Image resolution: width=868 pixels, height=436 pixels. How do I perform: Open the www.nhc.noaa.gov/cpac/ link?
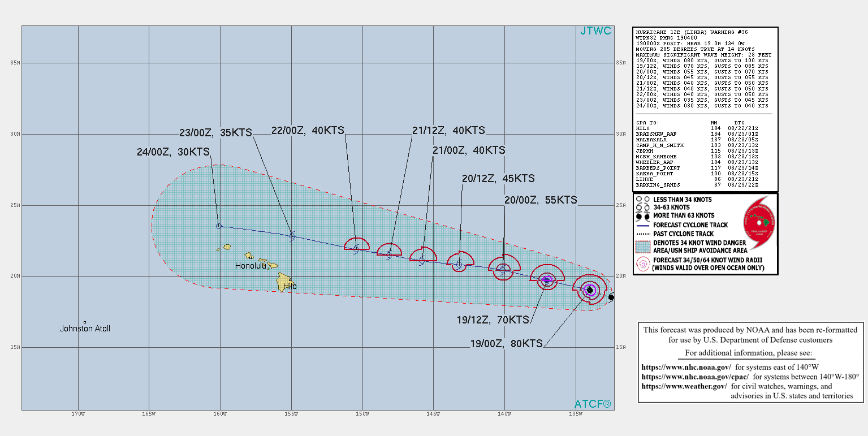(695, 377)
